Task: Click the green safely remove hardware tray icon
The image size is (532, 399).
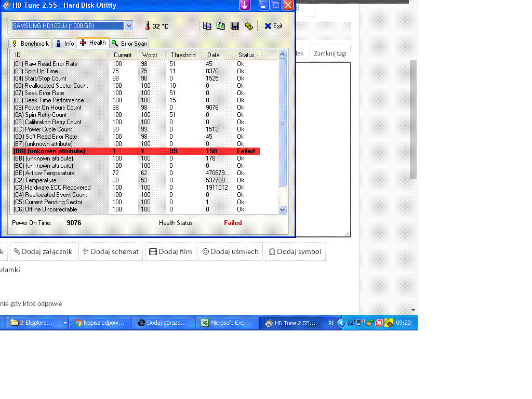Action: 370,323
